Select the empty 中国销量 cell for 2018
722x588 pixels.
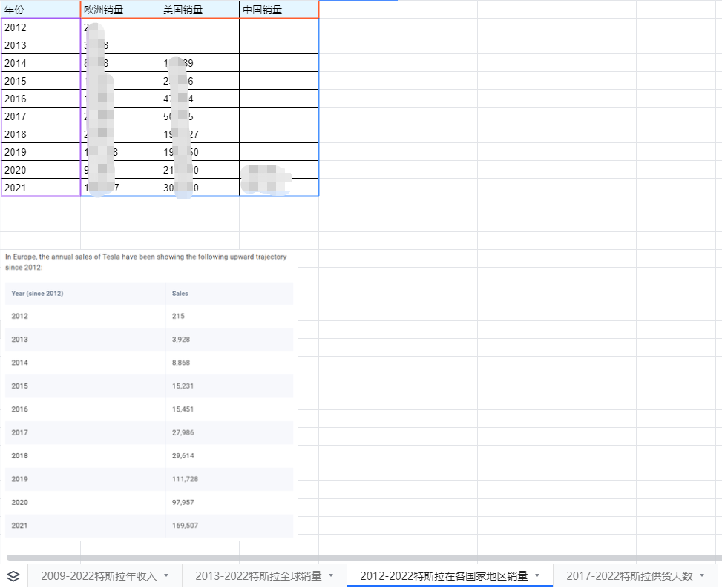[279, 134]
